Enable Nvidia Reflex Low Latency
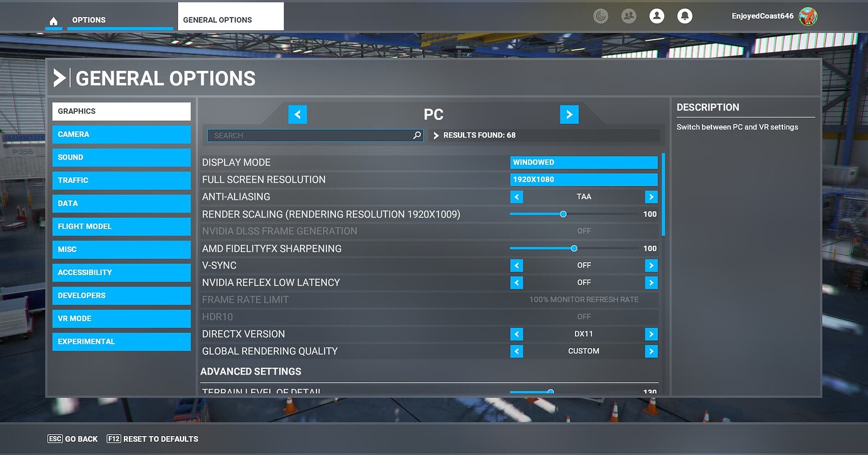 click(x=651, y=282)
